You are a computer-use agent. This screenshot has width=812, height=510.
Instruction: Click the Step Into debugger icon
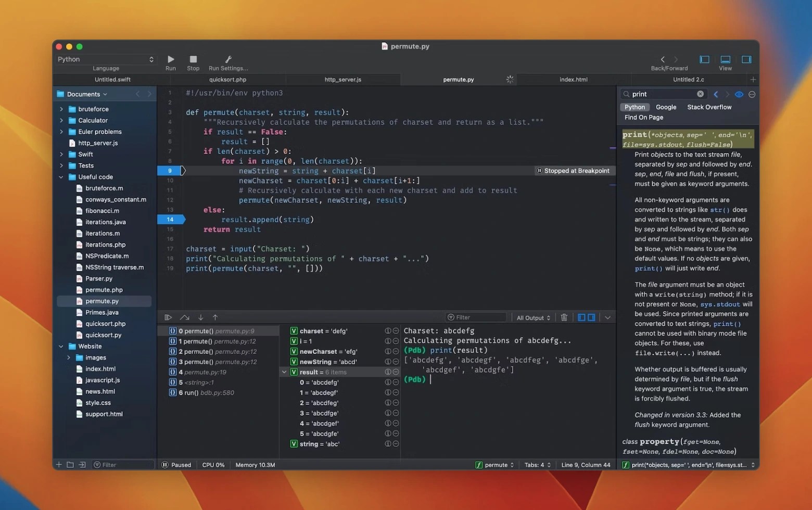pyautogui.click(x=200, y=317)
